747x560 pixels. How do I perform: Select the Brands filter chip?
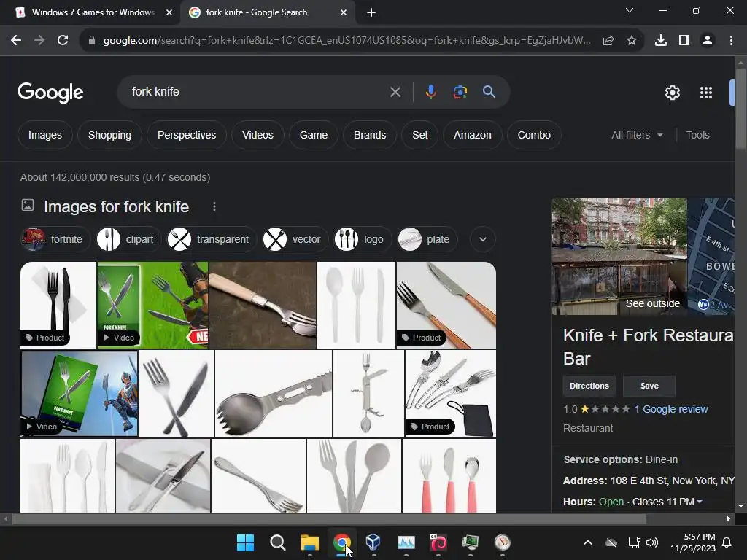click(370, 135)
